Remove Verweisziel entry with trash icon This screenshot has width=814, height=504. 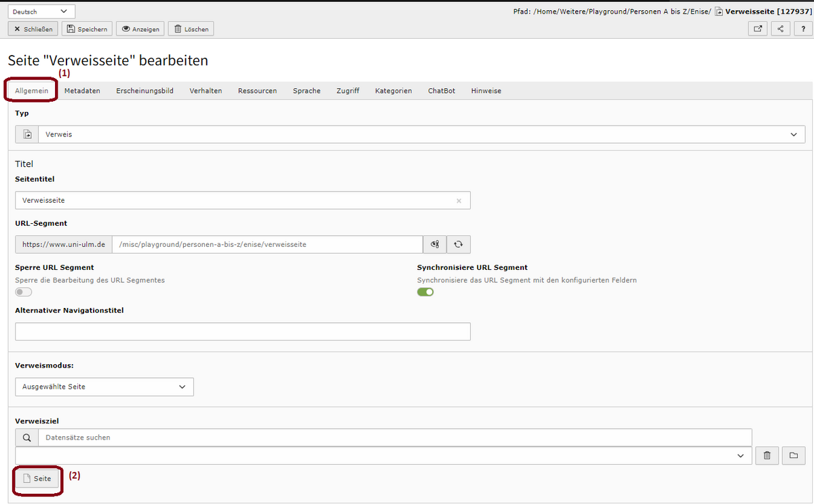click(767, 455)
